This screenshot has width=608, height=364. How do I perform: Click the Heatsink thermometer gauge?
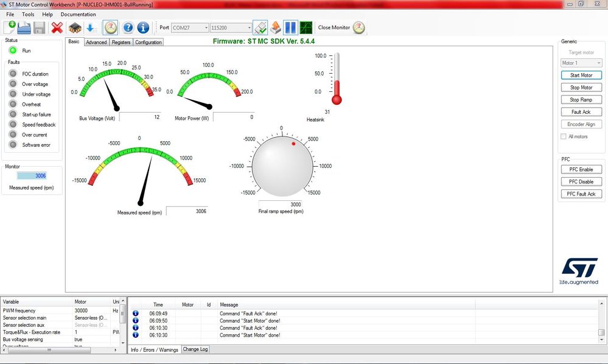tap(337, 79)
